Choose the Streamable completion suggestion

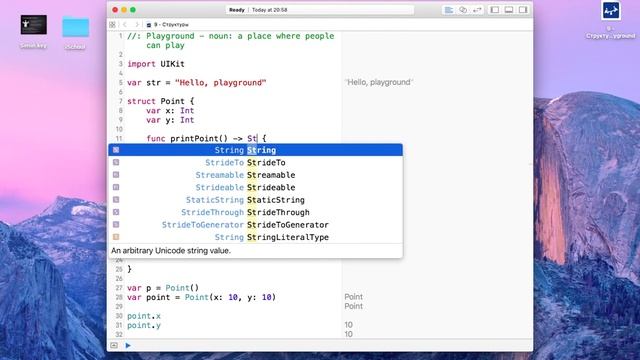[x=256, y=175]
